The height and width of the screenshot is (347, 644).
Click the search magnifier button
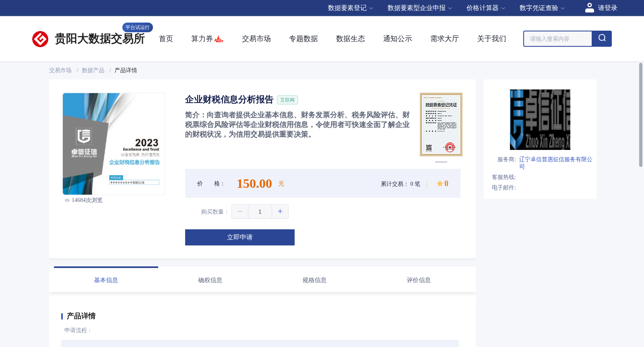point(602,39)
